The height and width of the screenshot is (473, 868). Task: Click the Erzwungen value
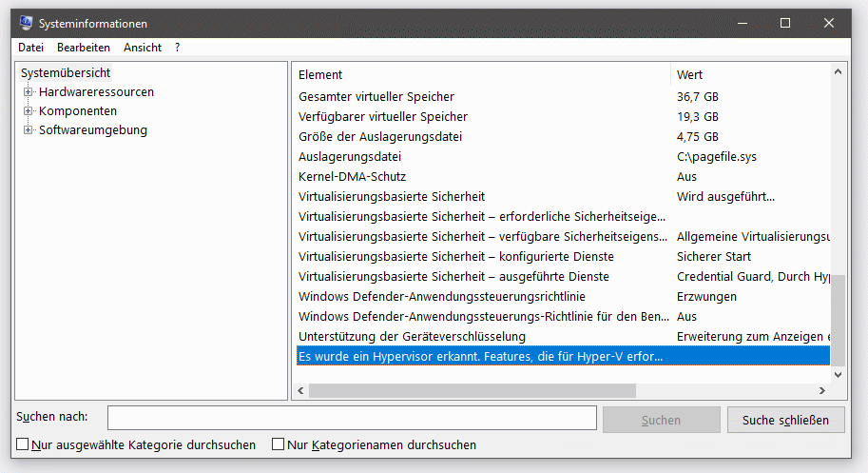(x=706, y=296)
